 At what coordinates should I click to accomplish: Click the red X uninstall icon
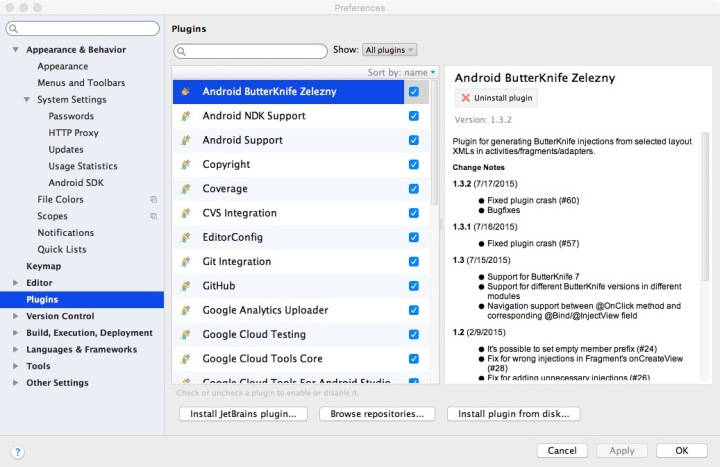466,98
